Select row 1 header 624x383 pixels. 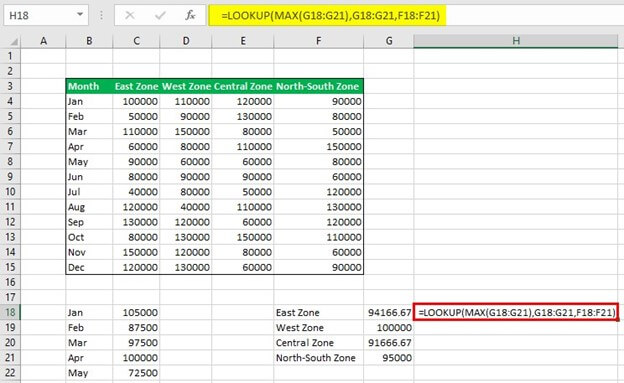point(10,56)
